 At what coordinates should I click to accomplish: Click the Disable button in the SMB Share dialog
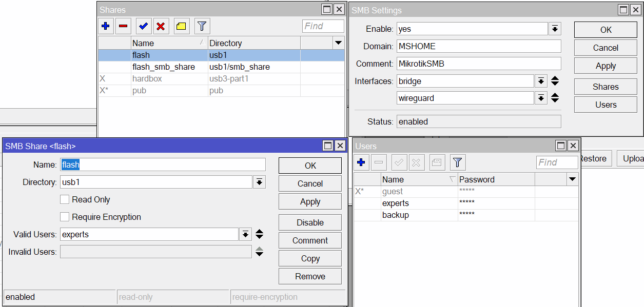point(310,222)
